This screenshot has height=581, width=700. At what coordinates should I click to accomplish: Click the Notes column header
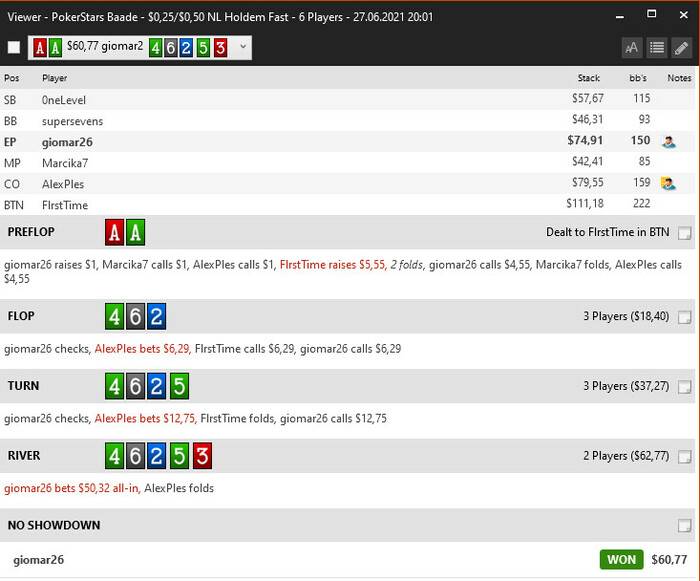point(679,78)
